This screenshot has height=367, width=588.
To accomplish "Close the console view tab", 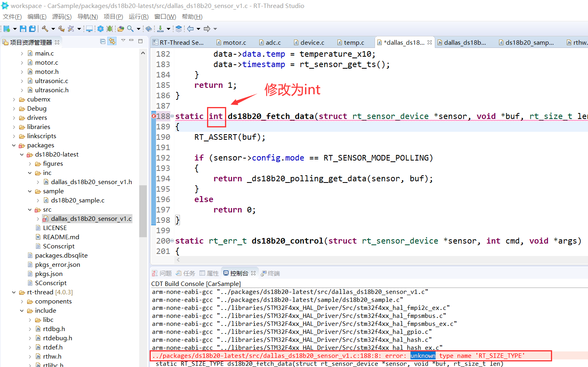I will [x=253, y=273].
